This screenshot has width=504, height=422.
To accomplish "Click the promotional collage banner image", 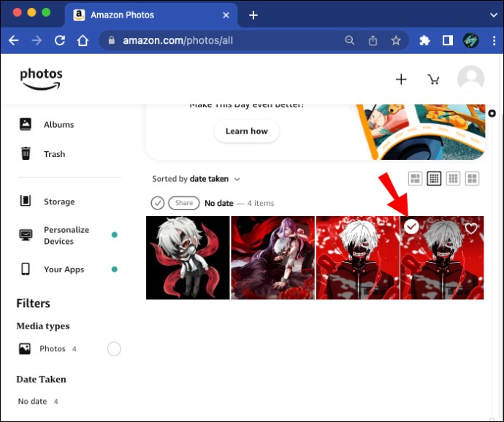I will pos(421,131).
